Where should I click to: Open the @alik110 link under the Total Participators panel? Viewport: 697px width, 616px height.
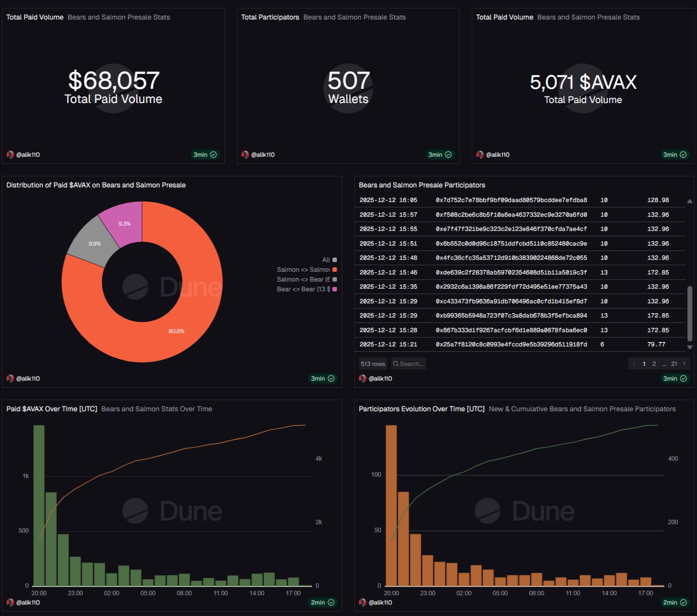263,155
